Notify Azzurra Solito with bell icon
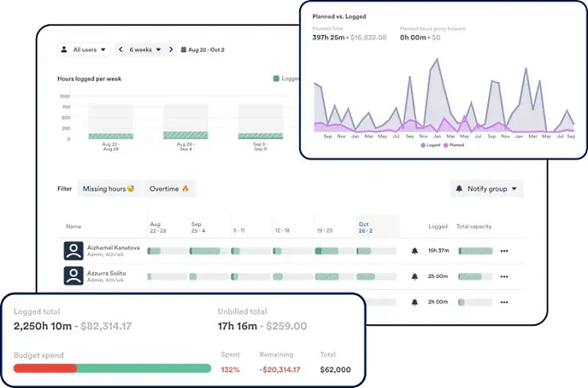Viewport: 588px width, 388px height. pos(414,276)
